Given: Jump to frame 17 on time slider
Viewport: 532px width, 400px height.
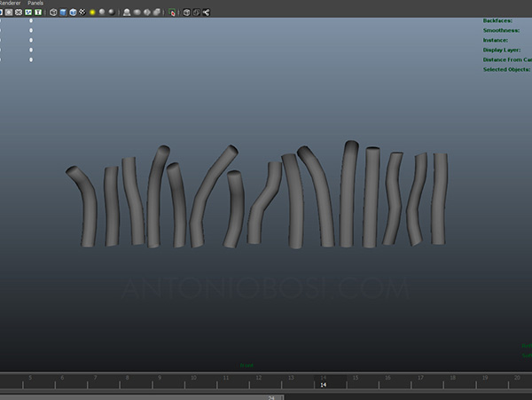Looking at the screenshot, I should (x=420, y=378).
